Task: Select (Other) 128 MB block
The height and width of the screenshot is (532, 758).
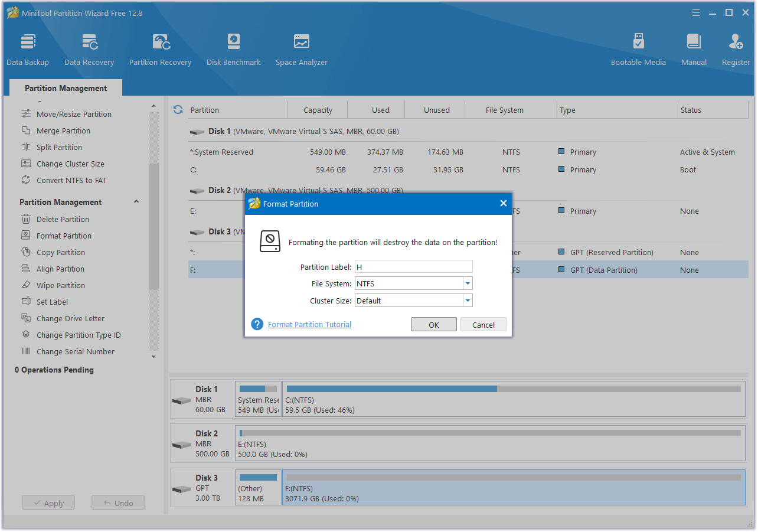Action: 258,487
